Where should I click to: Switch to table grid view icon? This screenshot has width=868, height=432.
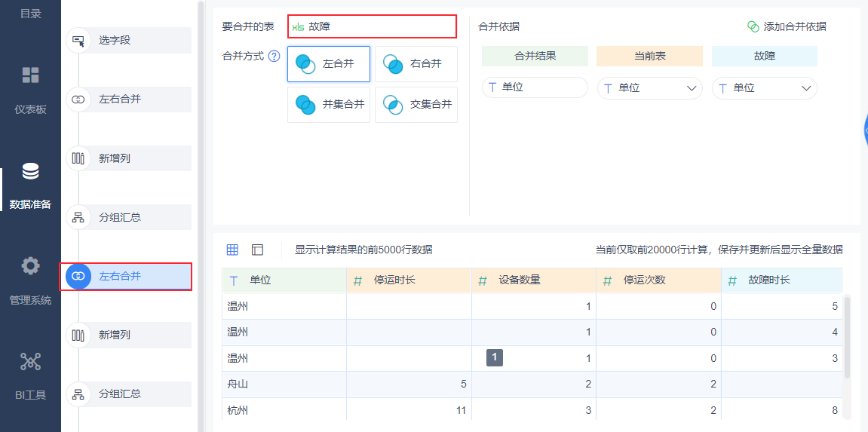[x=232, y=250]
